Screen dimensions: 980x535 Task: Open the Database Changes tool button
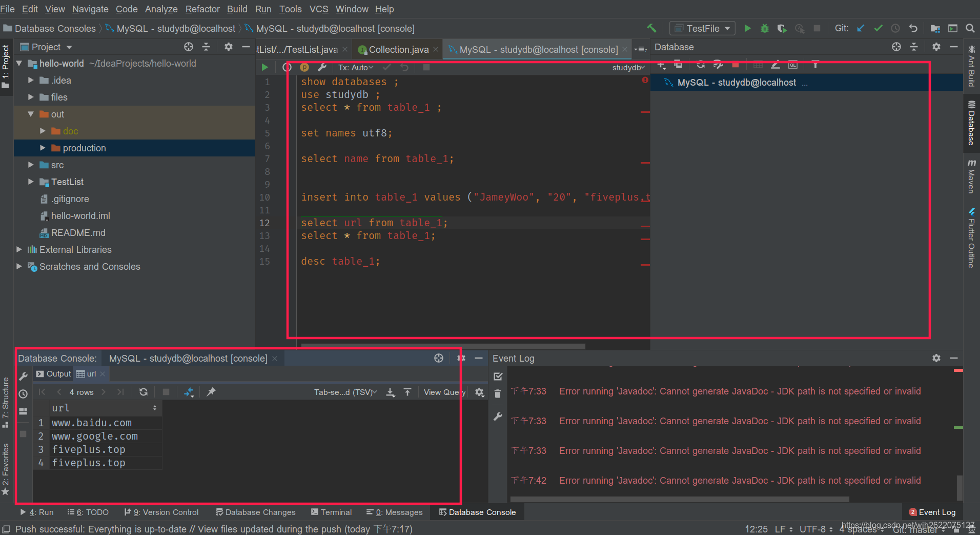click(x=255, y=512)
